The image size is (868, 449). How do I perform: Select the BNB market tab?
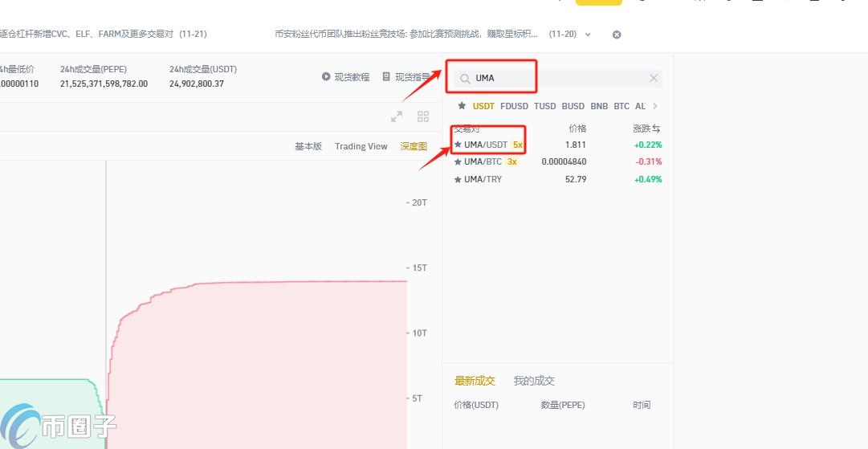coord(599,106)
